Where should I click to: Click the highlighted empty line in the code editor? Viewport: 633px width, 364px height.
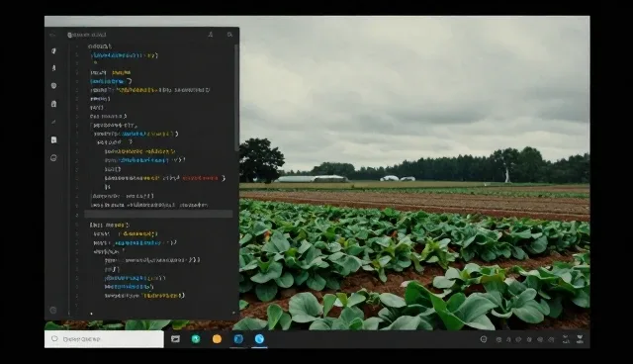point(158,214)
